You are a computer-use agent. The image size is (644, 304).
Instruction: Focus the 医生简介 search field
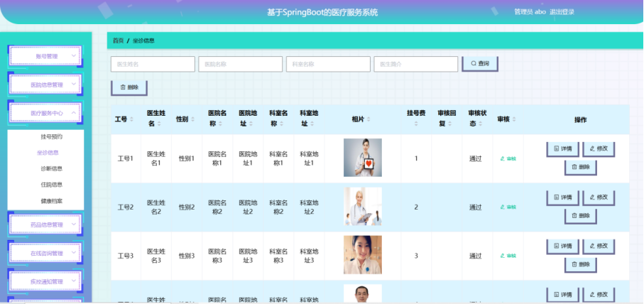[415, 64]
